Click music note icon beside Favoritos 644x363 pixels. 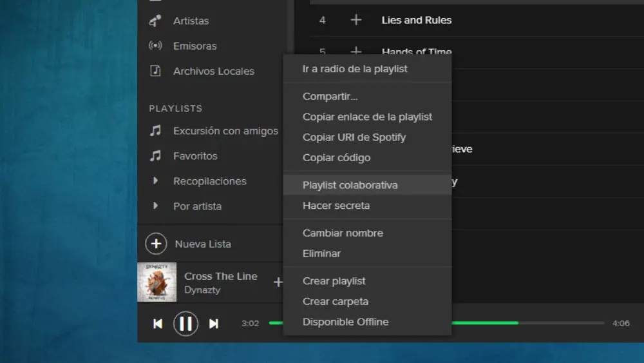point(155,156)
